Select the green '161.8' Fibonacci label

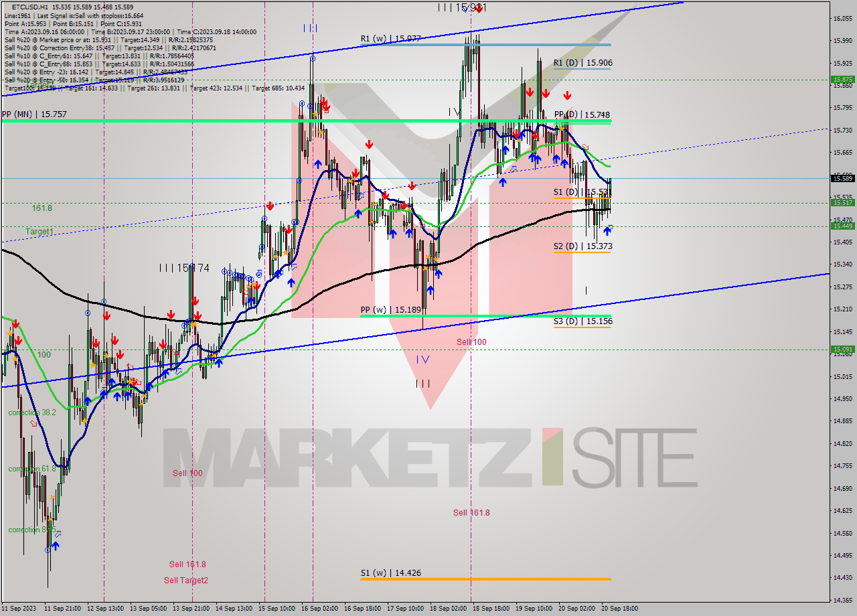tap(42, 208)
